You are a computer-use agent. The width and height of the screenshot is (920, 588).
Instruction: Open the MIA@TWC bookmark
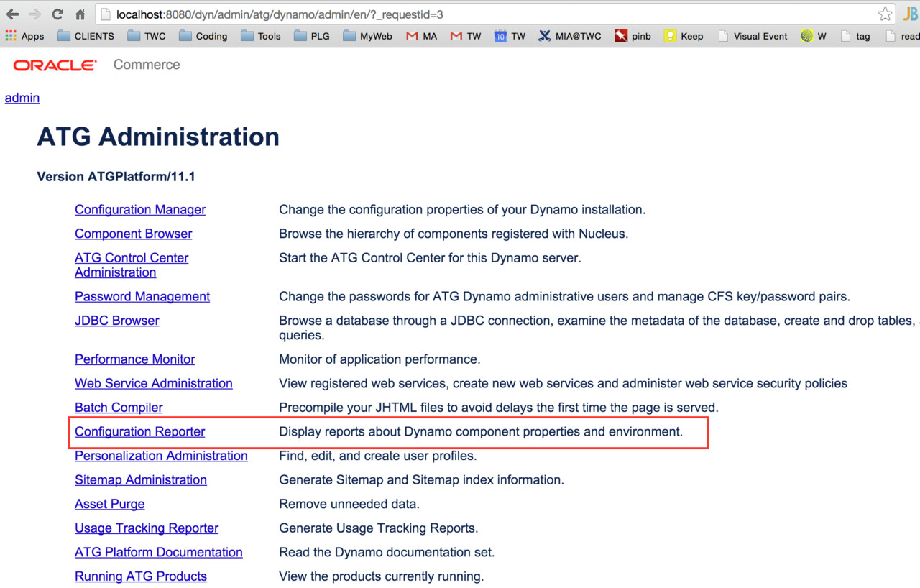tap(570, 36)
